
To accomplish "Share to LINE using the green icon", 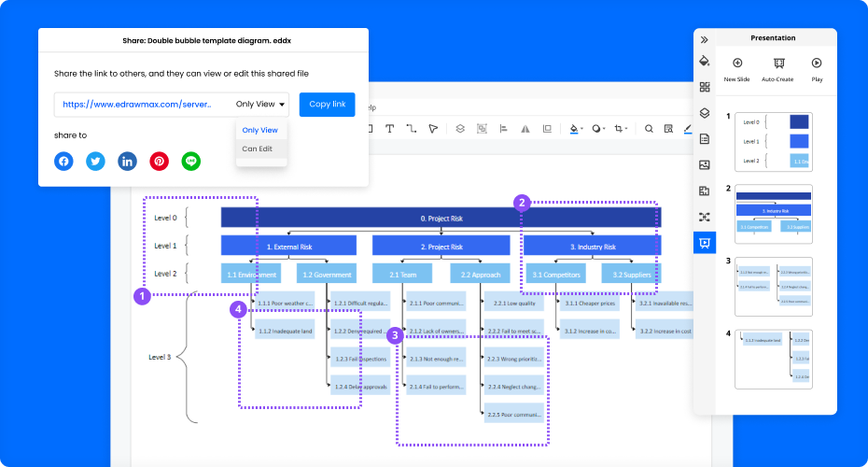I will (191, 161).
